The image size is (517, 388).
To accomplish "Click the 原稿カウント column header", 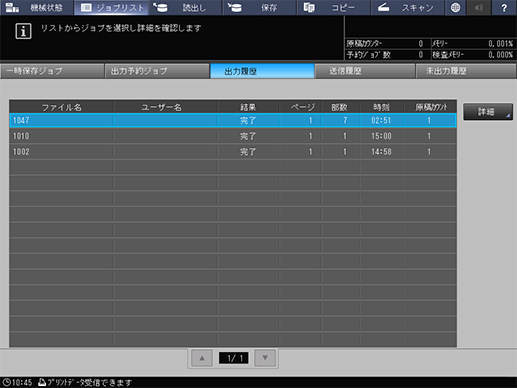I will [x=431, y=107].
